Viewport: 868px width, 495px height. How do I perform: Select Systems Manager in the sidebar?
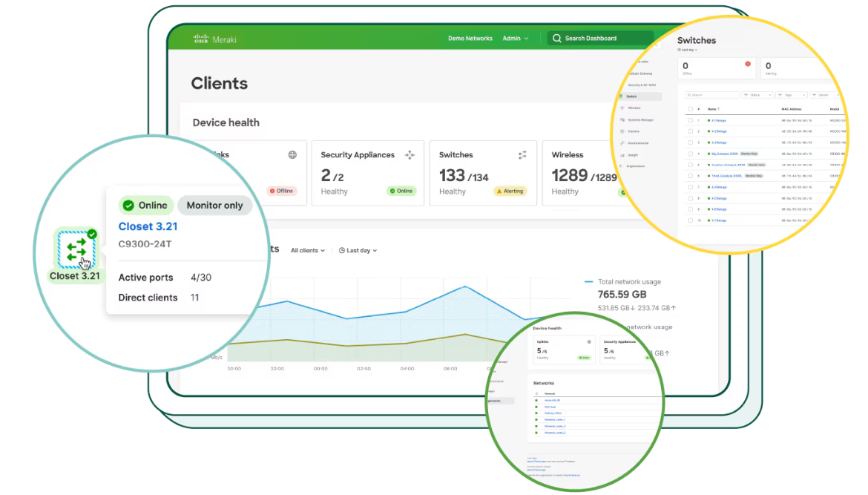click(640, 119)
